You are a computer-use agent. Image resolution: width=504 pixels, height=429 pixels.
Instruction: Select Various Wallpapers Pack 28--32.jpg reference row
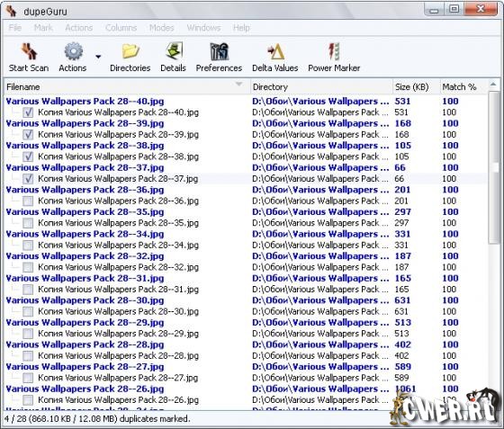pyautogui.click(x=246, y=256)
